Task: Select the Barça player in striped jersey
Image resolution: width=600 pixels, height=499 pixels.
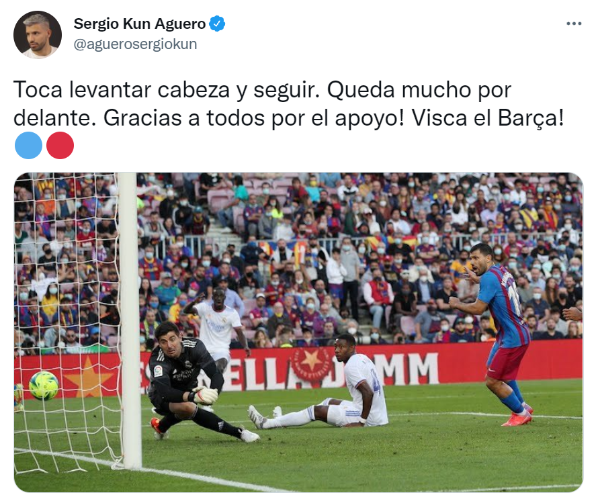Action: point(496,333)
